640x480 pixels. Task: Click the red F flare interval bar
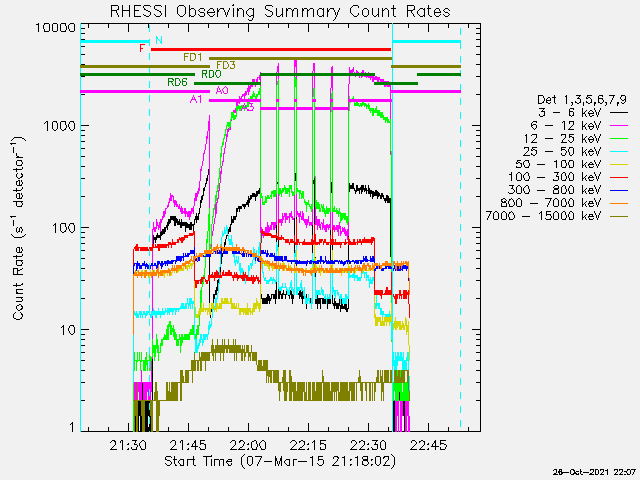tap(271, 49)
